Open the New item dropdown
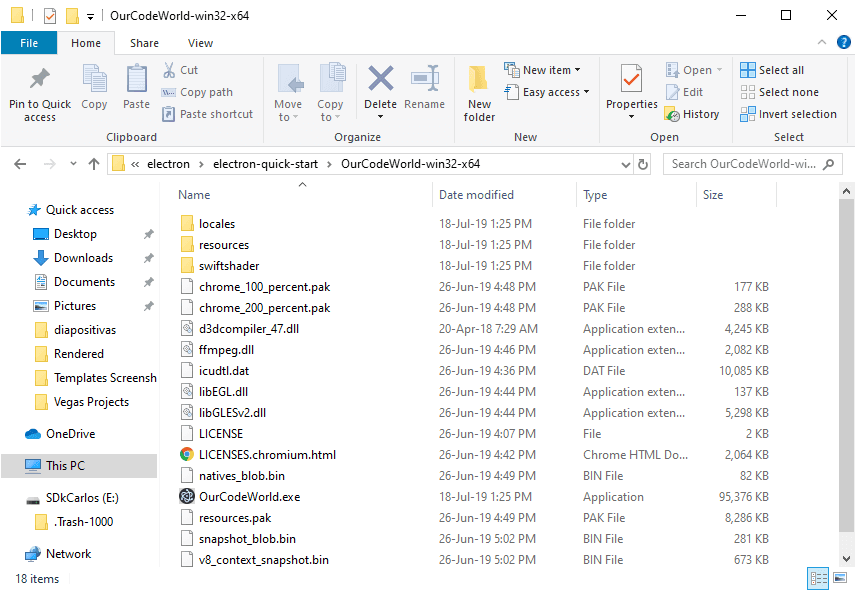Image resolution: width=856 pixels, height=591 pixels. pos(543,70)
